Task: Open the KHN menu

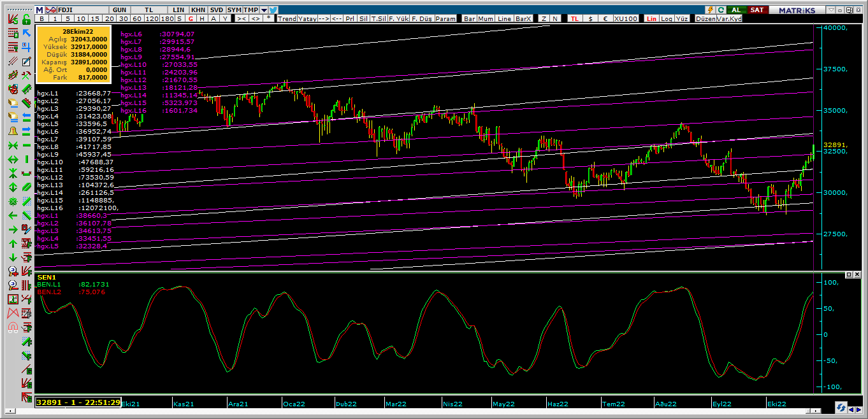Action: 198,10
